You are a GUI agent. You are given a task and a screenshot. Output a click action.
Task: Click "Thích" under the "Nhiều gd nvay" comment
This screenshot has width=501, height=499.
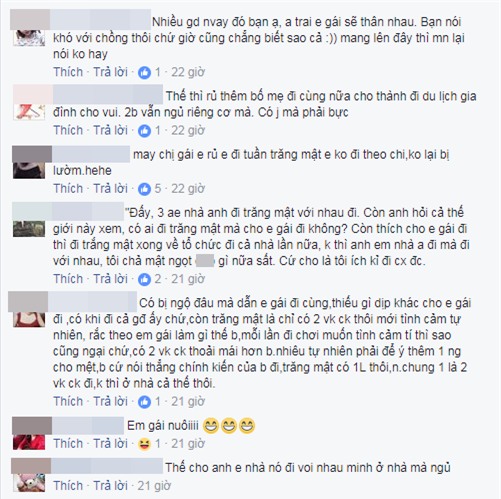pyautogui.click(x=68, y=72)
